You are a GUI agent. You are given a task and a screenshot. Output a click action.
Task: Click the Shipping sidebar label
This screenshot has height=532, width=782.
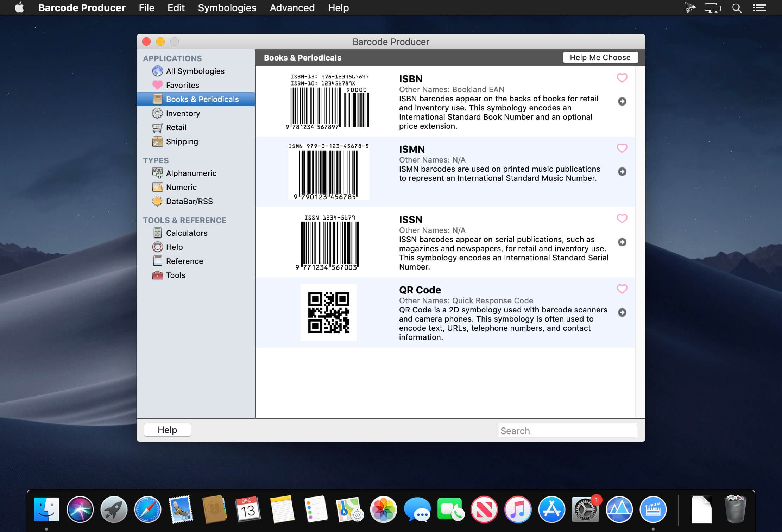coord(182,141)
